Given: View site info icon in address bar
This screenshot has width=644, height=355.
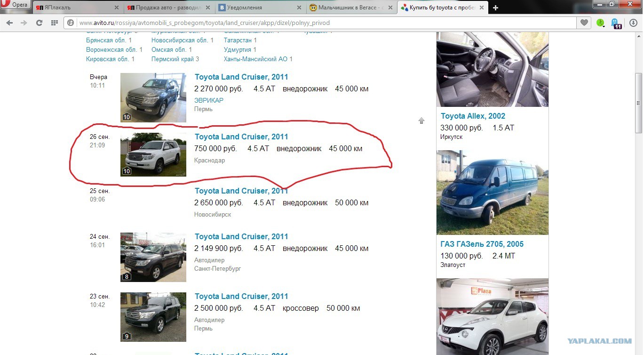Looking at the screenshot, I should (x=71, y=23).
